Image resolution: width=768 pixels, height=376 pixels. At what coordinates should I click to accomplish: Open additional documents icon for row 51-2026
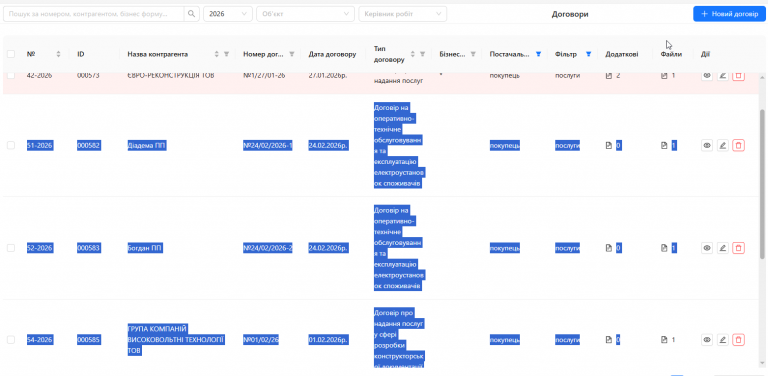click(x=609, y=145)
